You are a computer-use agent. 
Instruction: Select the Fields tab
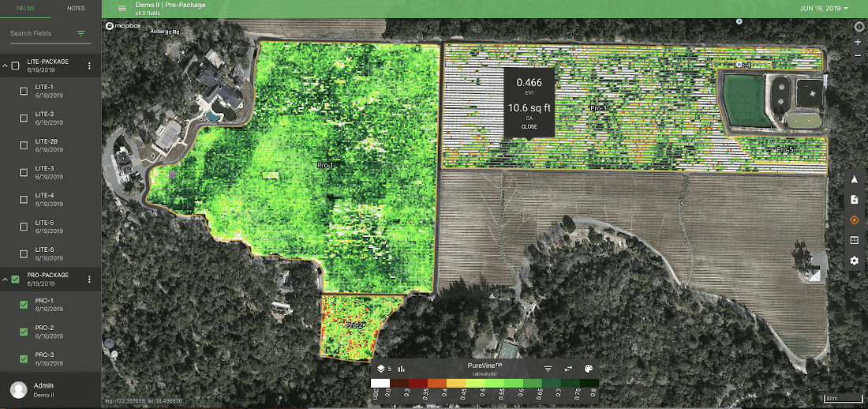[x=25, y=8]
